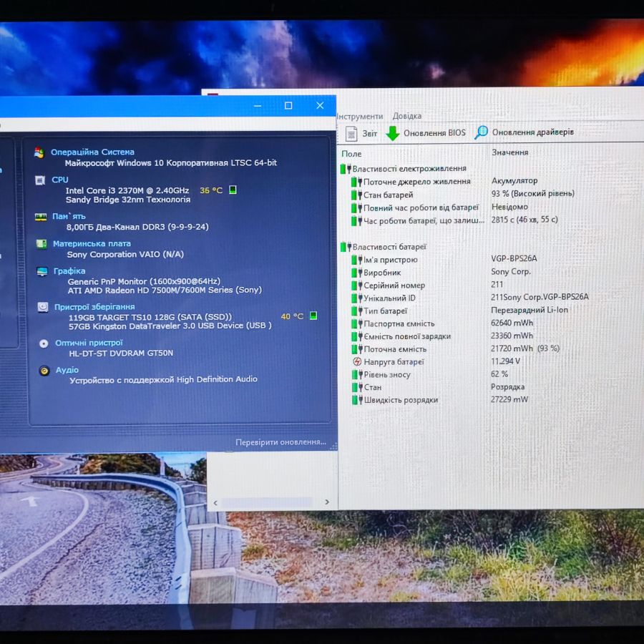Click green CPU temperature indicator at 36 °C
This screenshot has width=644, height=644.
click(233, 190)
